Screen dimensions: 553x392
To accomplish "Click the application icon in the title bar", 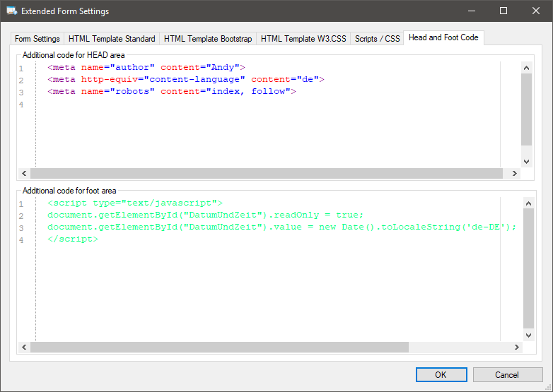I will [x=11, y=11].
